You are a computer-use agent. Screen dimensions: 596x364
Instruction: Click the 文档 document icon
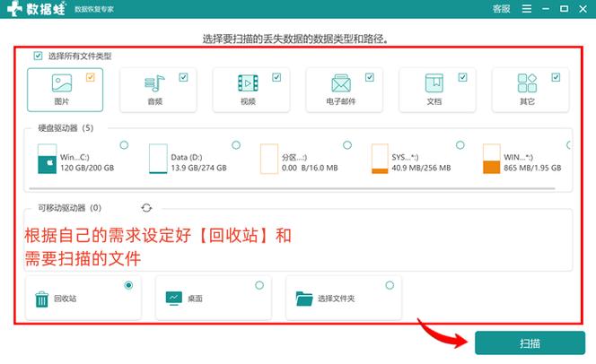[434, 83]
